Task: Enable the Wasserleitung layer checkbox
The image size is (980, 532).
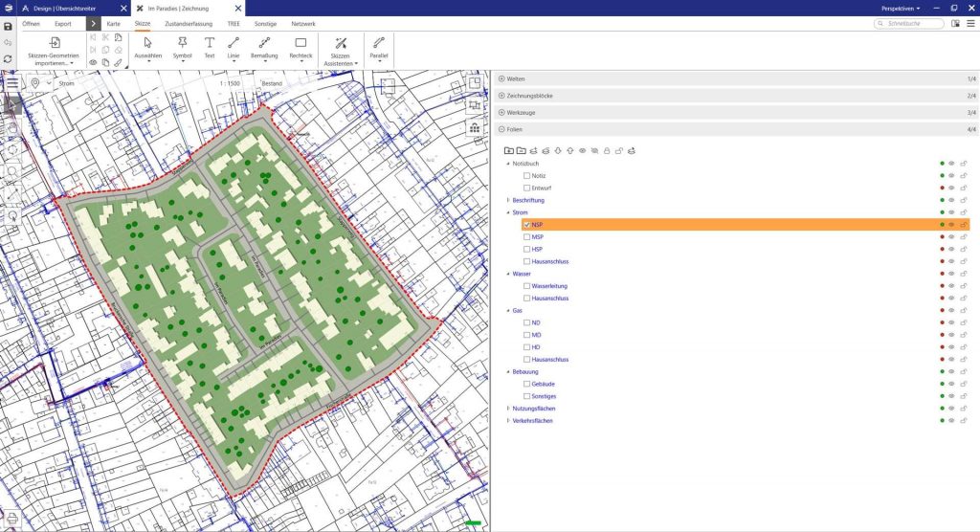Action: click(526, 286)
